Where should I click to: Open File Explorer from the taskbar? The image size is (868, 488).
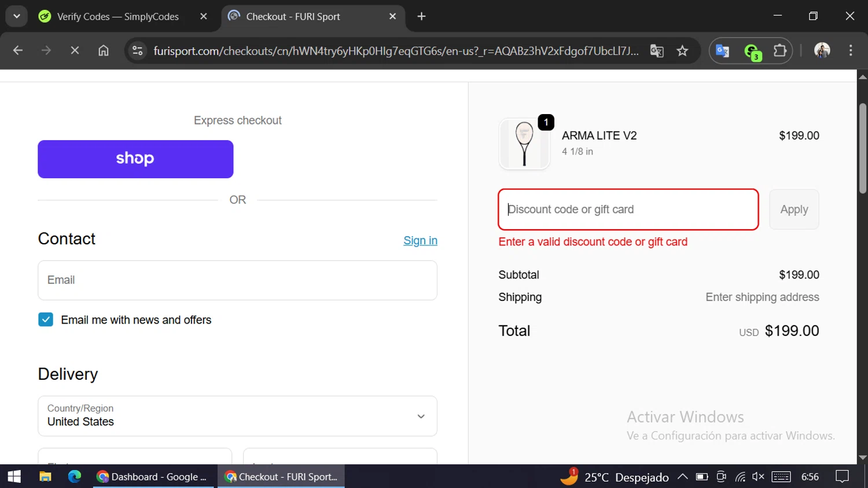pos(45,476)
